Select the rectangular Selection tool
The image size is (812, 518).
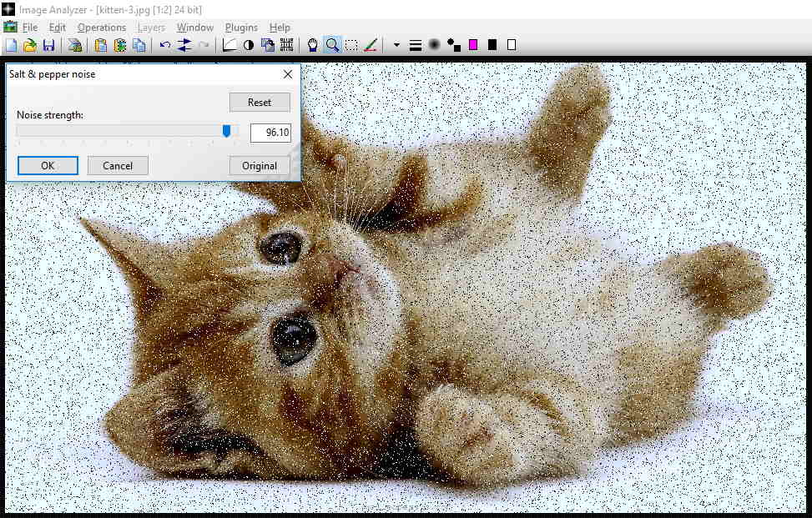click(x=351, y=46)
